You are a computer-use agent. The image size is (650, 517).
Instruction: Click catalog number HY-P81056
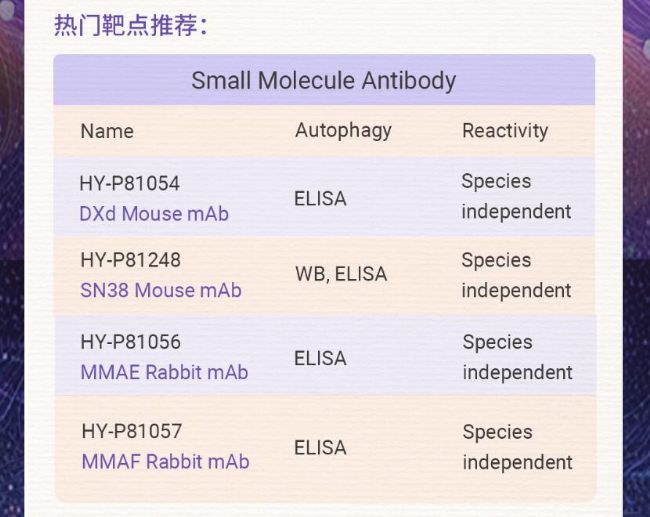(130, 342)
